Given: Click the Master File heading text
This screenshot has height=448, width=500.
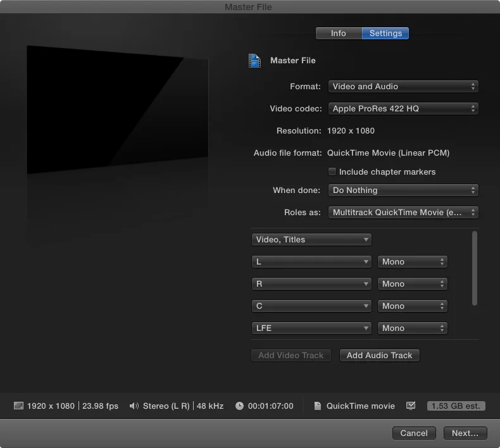Looking at the screenshot, I should click(x=293, y=61).
